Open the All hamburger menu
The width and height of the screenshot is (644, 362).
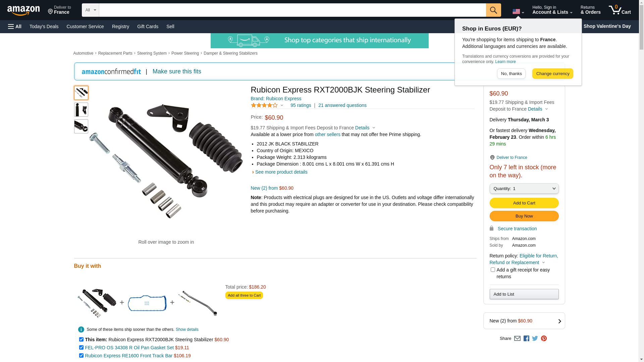15,26
